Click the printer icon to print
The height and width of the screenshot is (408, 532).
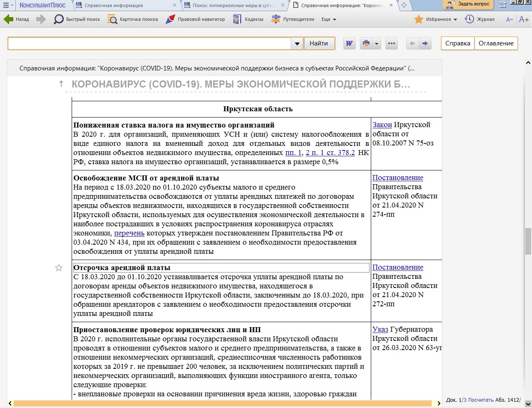(x=366, y=43)
